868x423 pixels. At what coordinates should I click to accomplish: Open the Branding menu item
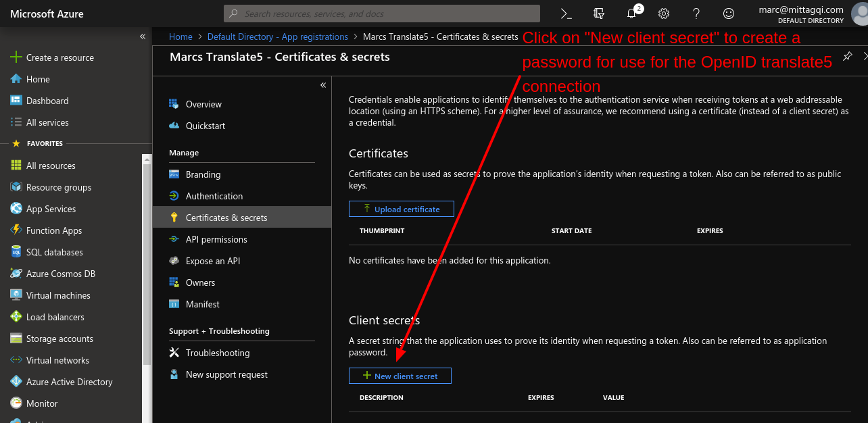tap(242, 174)
